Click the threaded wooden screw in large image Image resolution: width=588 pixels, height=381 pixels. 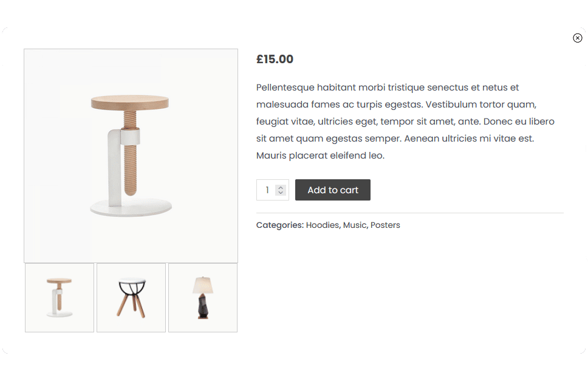click(132, 164)
